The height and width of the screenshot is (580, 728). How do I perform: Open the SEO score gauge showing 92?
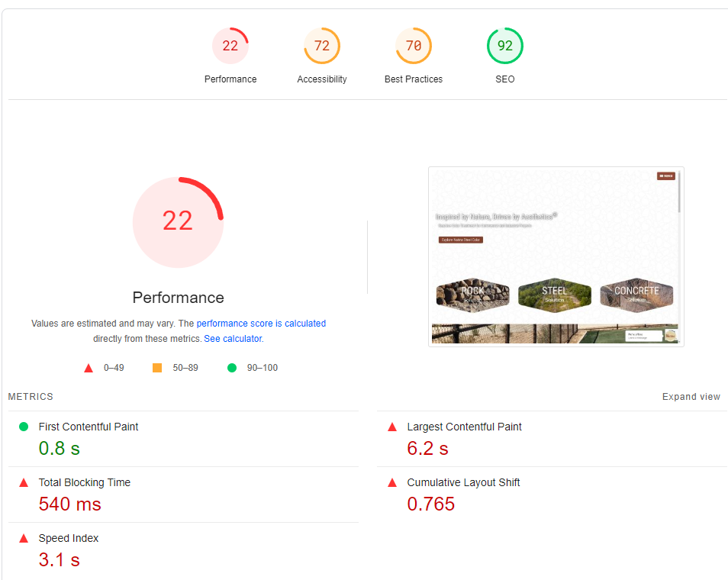click(505, 46)
